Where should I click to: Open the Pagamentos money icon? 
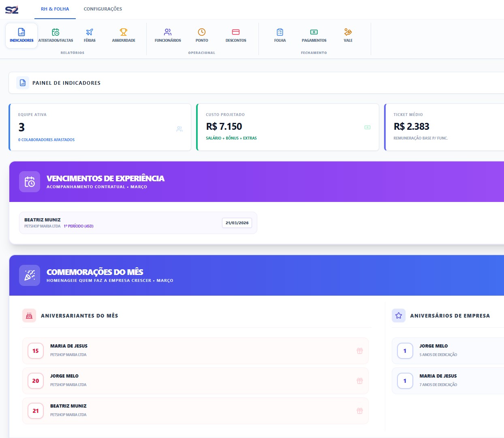pos(314,32)
